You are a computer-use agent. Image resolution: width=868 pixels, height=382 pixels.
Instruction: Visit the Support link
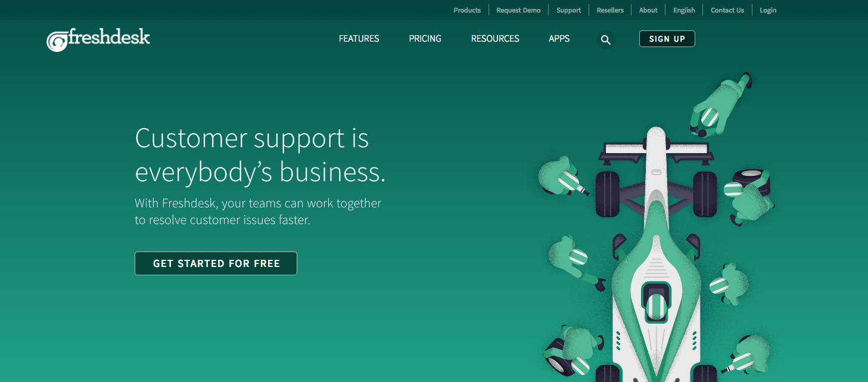click(x=568, y=10)
